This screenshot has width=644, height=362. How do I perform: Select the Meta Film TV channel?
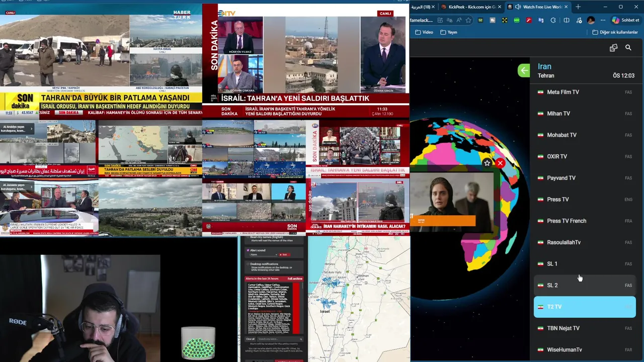(x=585, y=92)
